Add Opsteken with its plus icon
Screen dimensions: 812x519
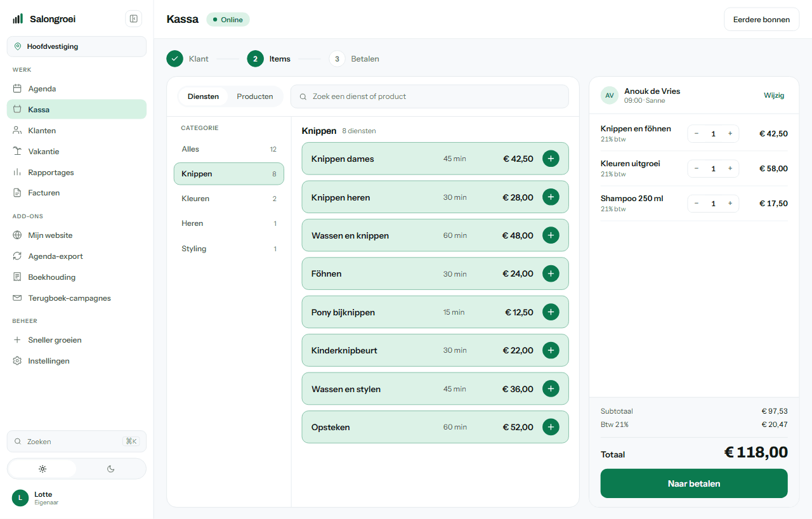coord(551,427)
